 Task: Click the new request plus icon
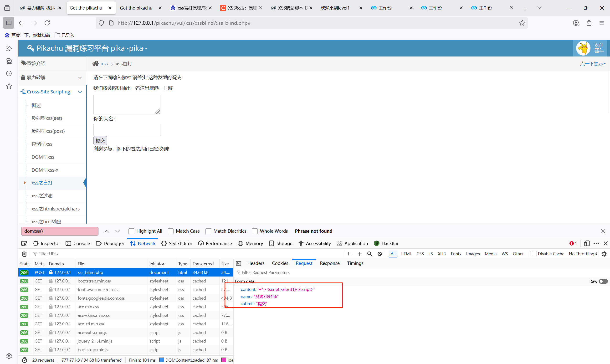tap(359, 254)
